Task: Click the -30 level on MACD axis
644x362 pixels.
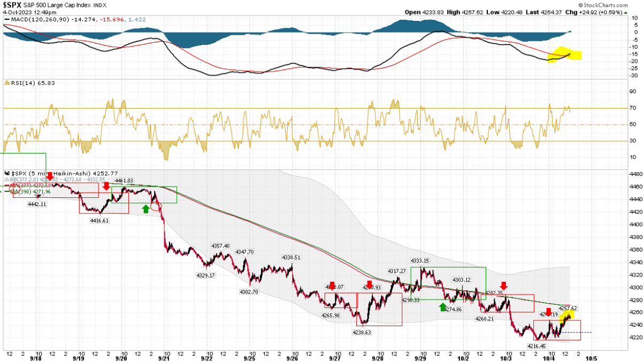Action: point(635,75)
